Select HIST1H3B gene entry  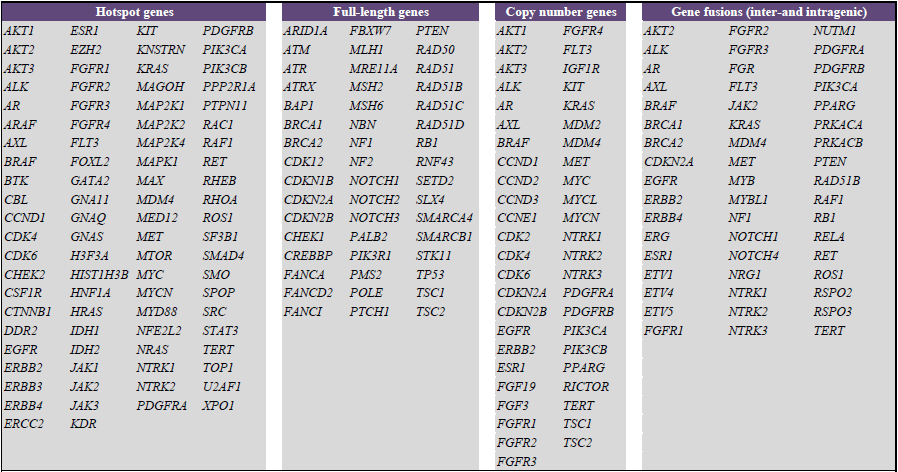(99, 274)
